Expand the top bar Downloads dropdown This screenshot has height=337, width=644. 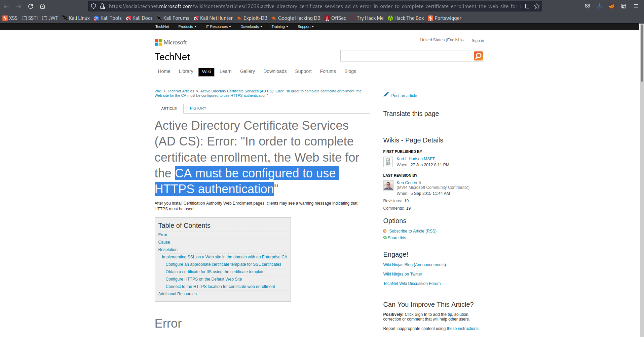point(251,27)
